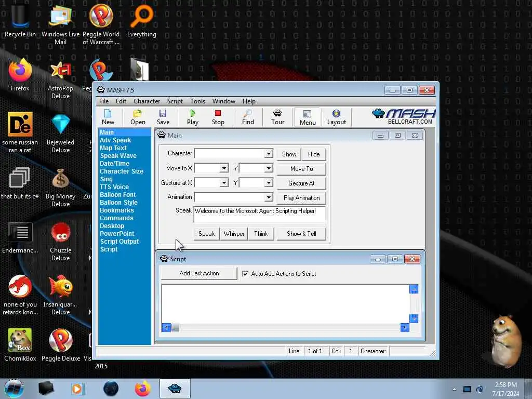Select the AstroPop Deluxe desktop icon
This screenshot has height=399, width=532.
(x=60, y=79)
